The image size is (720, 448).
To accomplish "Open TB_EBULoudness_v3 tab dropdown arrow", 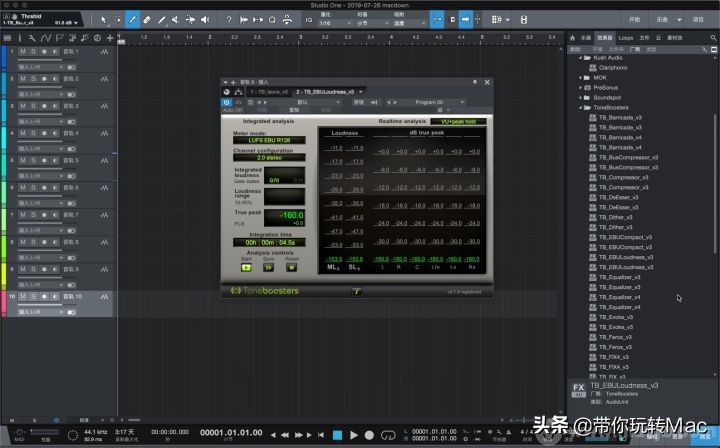I will click(361, 92).
